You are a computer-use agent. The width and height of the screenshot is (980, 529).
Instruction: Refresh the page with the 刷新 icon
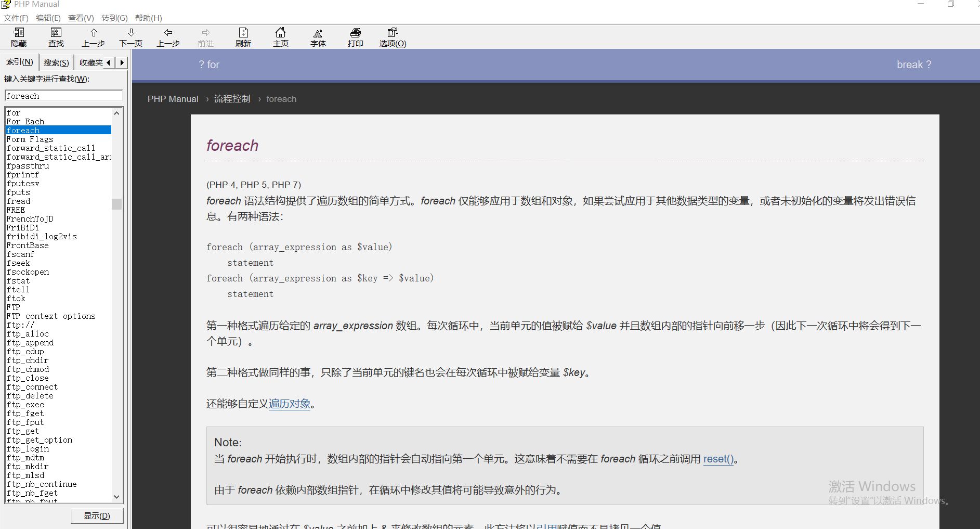coord(243,37)
